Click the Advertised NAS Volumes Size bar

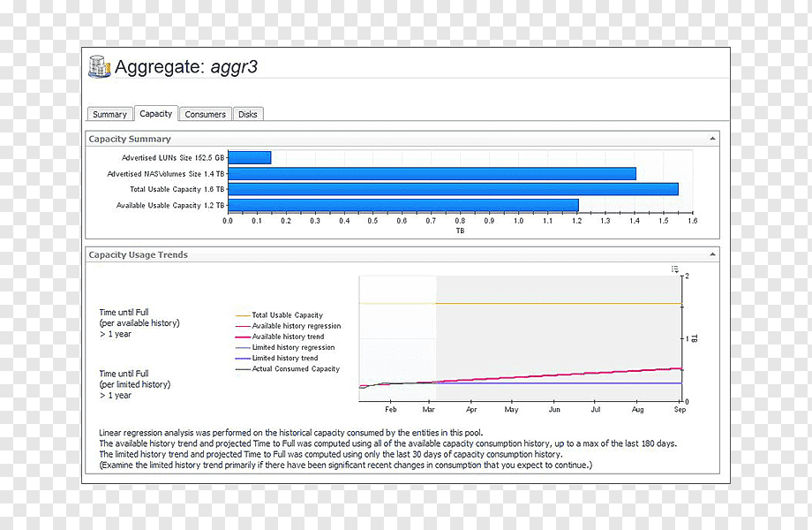coord(432,173)
